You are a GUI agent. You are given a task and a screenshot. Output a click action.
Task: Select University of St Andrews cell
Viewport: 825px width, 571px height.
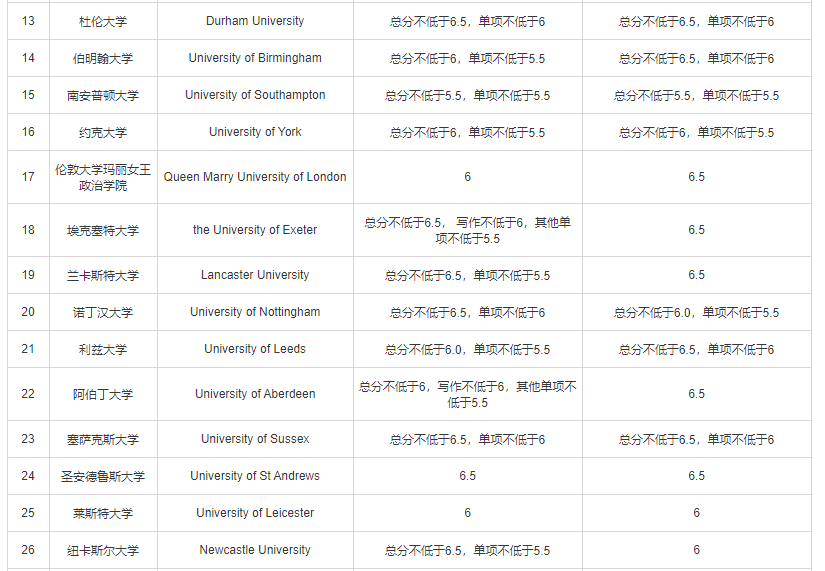click(255, 476)
